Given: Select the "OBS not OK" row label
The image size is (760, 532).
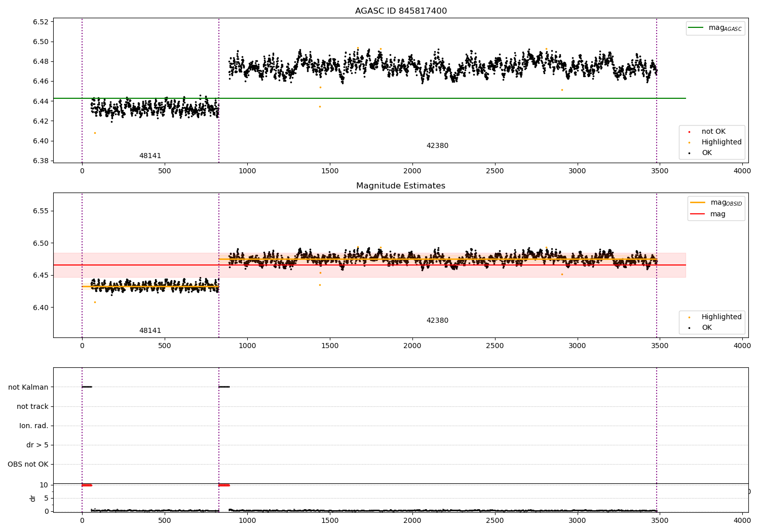Looking at the screenshot, I should (x=28, y=465).
